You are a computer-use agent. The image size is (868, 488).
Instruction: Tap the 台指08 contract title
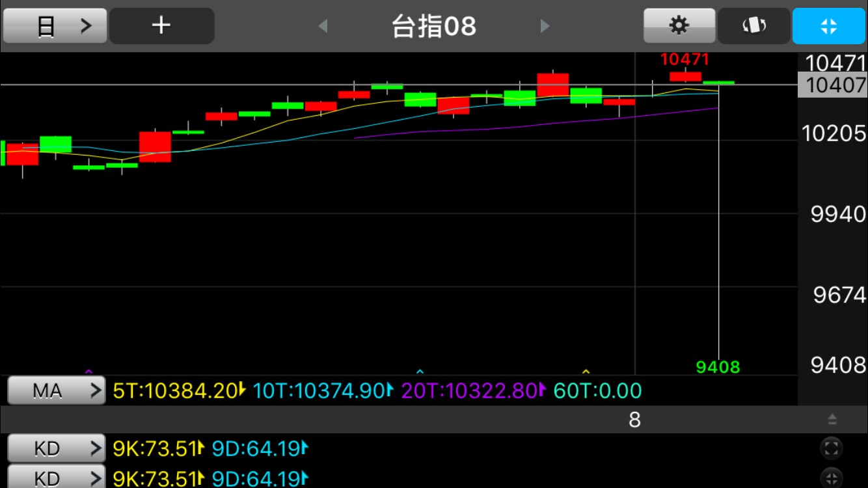(x=434, y=27)
